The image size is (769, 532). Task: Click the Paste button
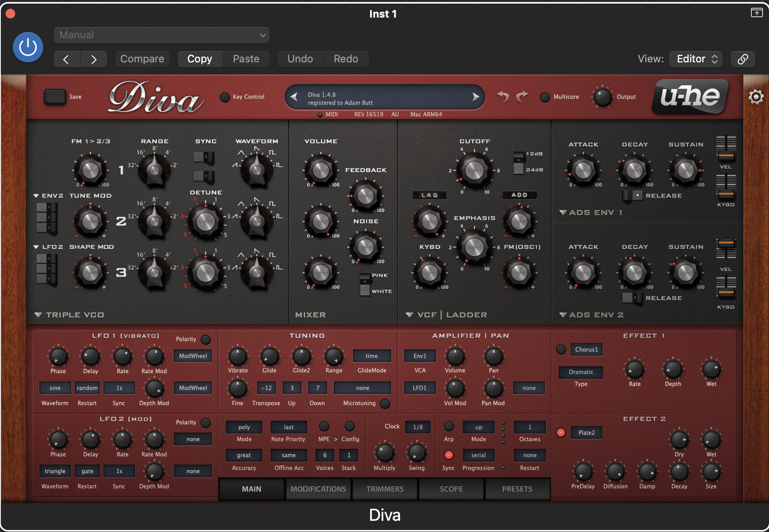[x=246, y=59]
